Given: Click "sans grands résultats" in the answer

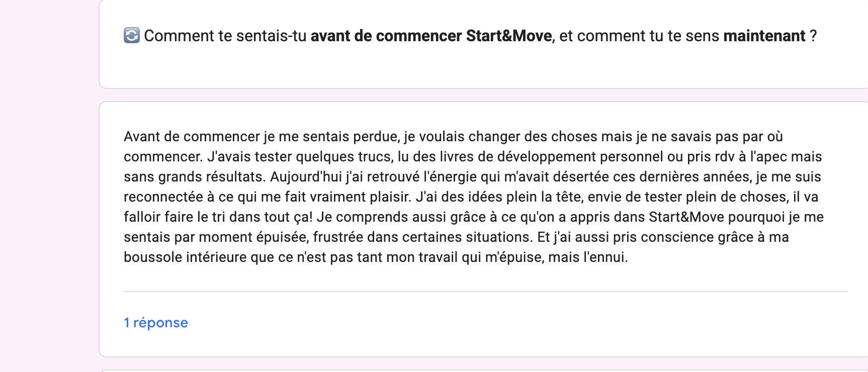Looking at the screenshot, I should (x=195, y=177).
